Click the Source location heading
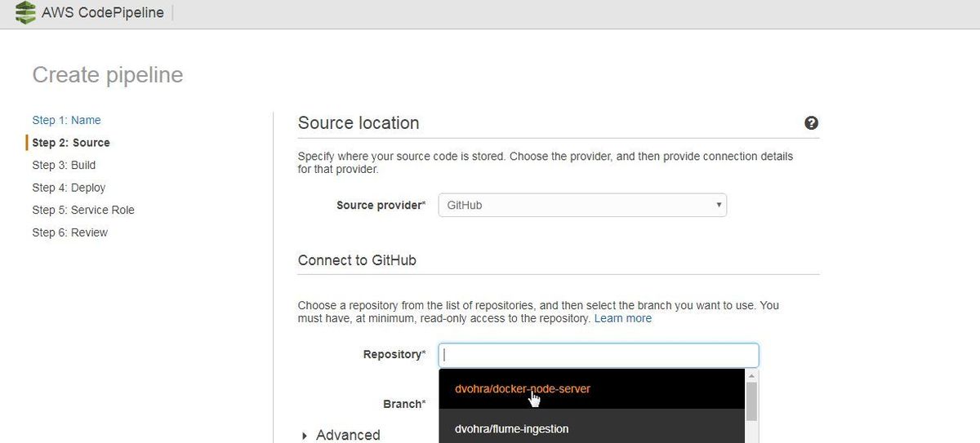Image resolution: width=980 pixels, height=443 pixels. click(359, 123)
